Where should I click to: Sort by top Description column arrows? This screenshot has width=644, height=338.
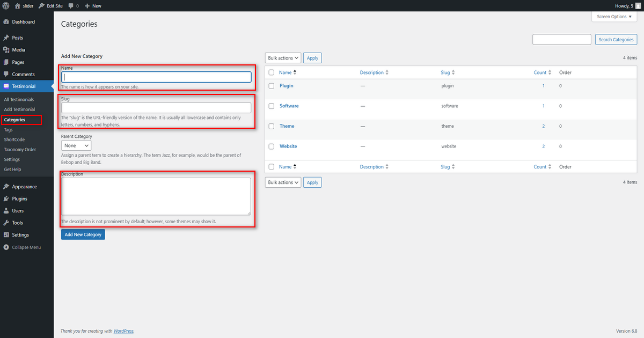pos(387,72)
